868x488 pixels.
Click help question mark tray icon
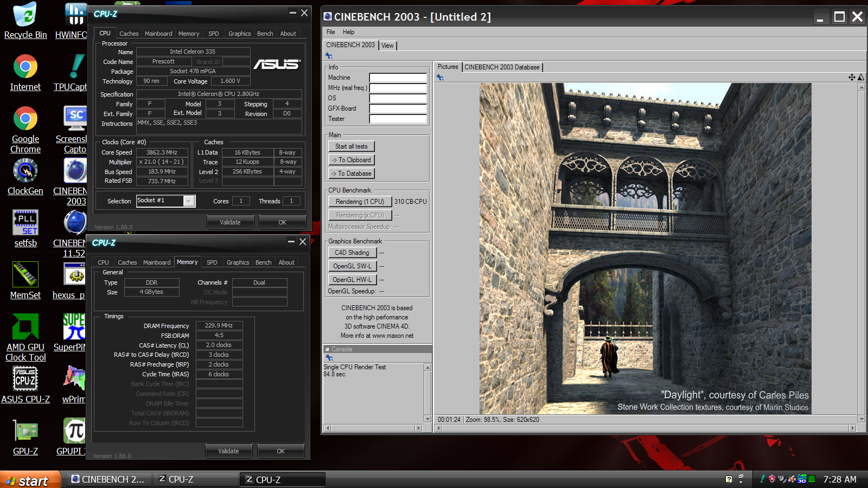point(729,479)
